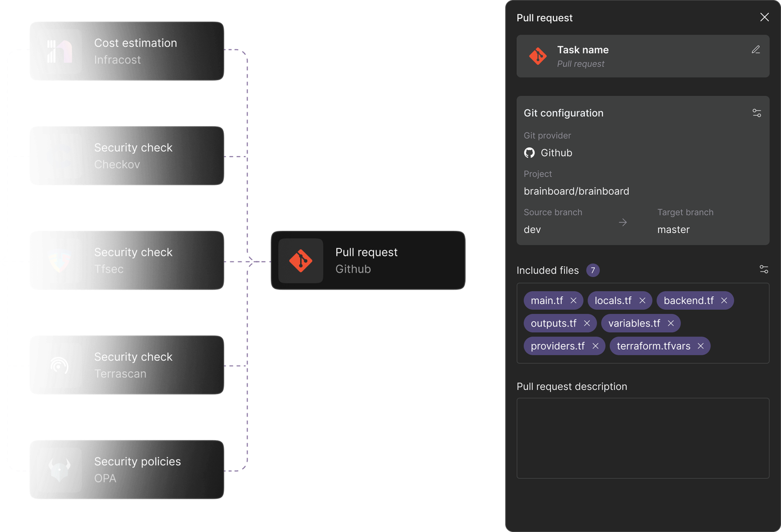Select the brainboard/brainboard project name

(576, 191)
